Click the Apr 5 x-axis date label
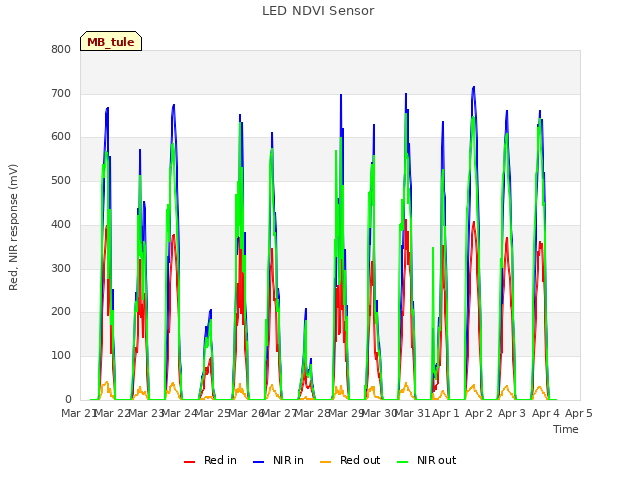This screenshot has height=480, width=640. click(x=579, y=413)
